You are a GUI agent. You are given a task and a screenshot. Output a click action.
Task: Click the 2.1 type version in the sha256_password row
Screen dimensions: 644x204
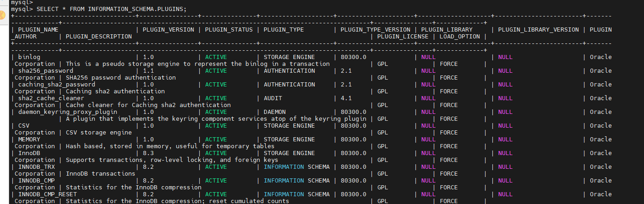click(x=346, y=71)
